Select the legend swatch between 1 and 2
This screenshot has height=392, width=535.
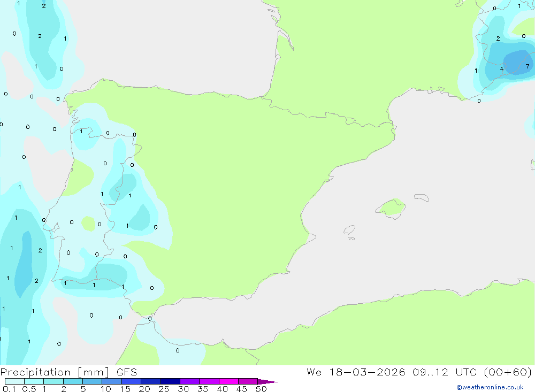(x=53, y=381)
